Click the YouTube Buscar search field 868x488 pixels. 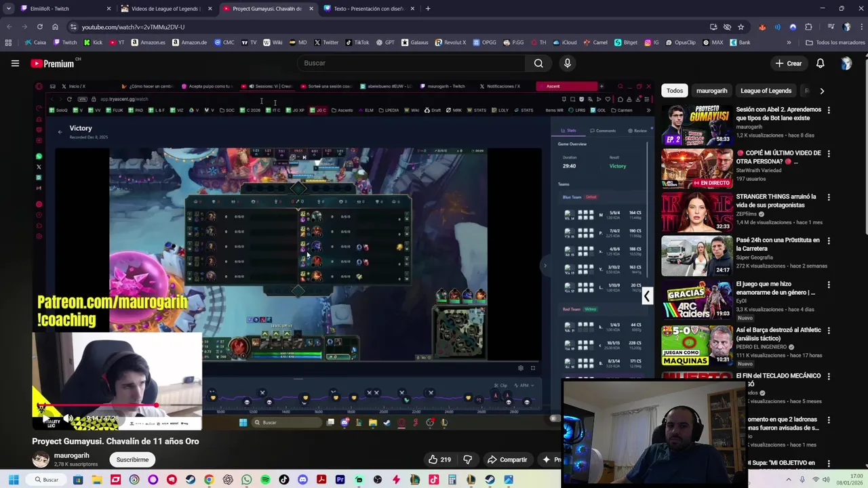click(411, 63)
